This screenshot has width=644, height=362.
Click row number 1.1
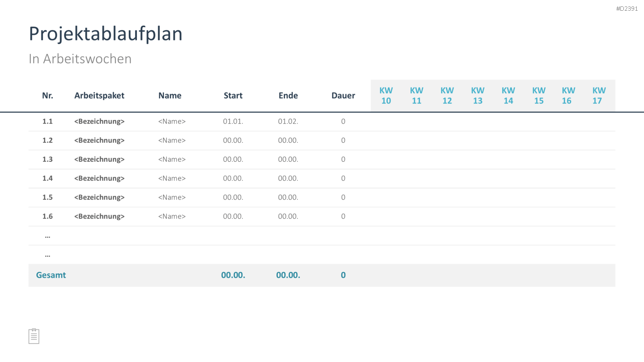[48, 121]
